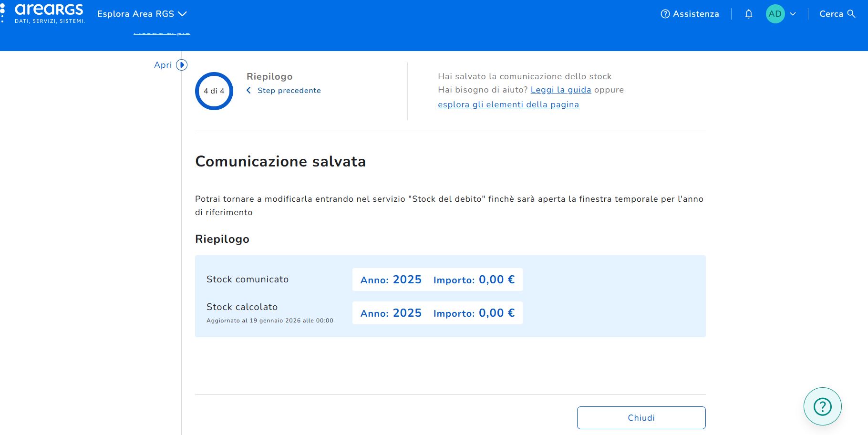
Task: Click the AD user avatar
Action: point(775,14)
